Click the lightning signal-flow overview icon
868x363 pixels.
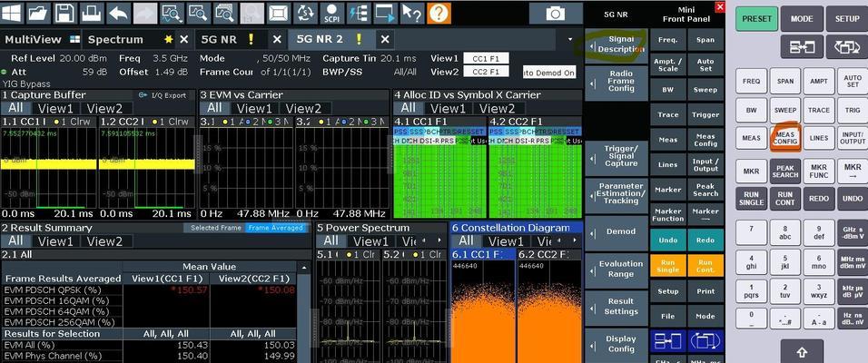click(x=359, y=13)
